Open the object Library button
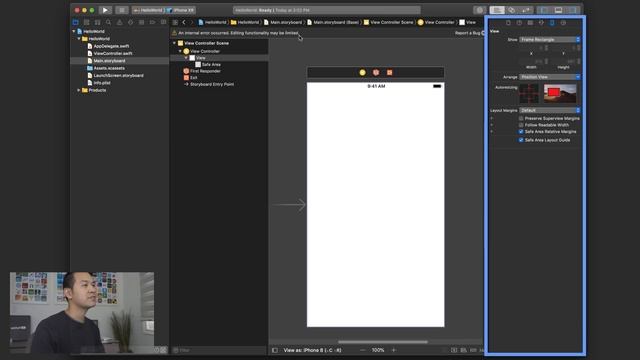640x360 pixels. pos(480,10)
